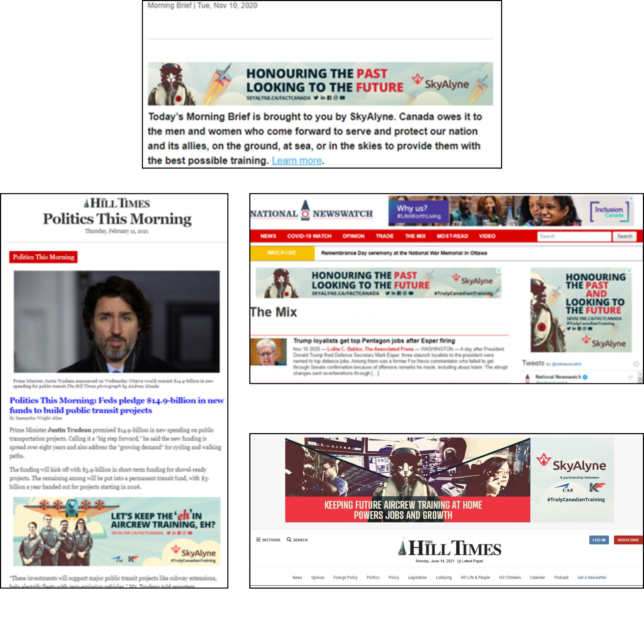
Task: Click the Hill Times newsletter masthead logo
Action: click(x=117, y=203)
